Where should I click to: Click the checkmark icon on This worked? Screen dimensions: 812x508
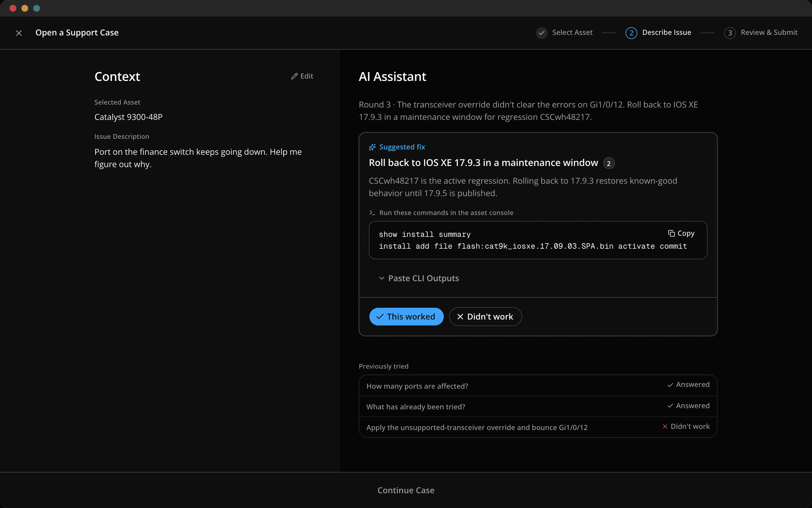pyautogui.click(x=380, y=317)
